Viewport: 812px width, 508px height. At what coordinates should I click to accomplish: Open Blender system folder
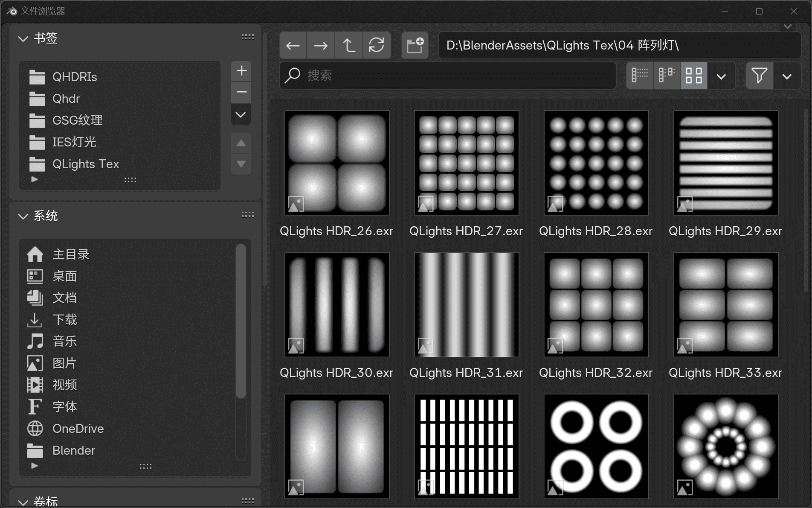[x=128, y=450]
